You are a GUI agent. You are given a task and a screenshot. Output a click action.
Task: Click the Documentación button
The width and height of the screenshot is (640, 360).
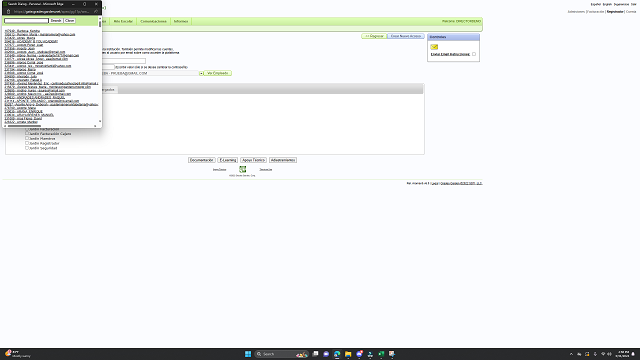[x=202, y=160]
